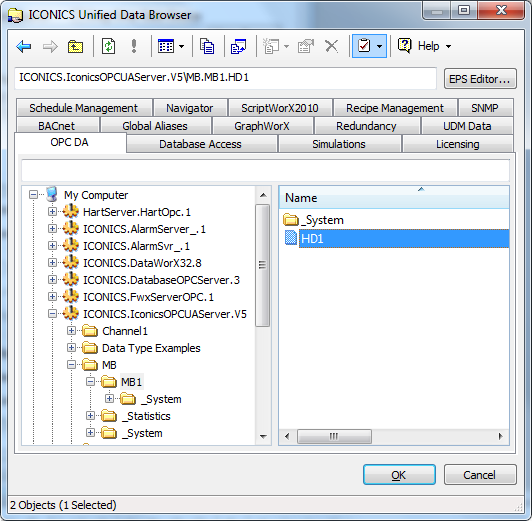Select the _System folder in Name list

(322, 220)
